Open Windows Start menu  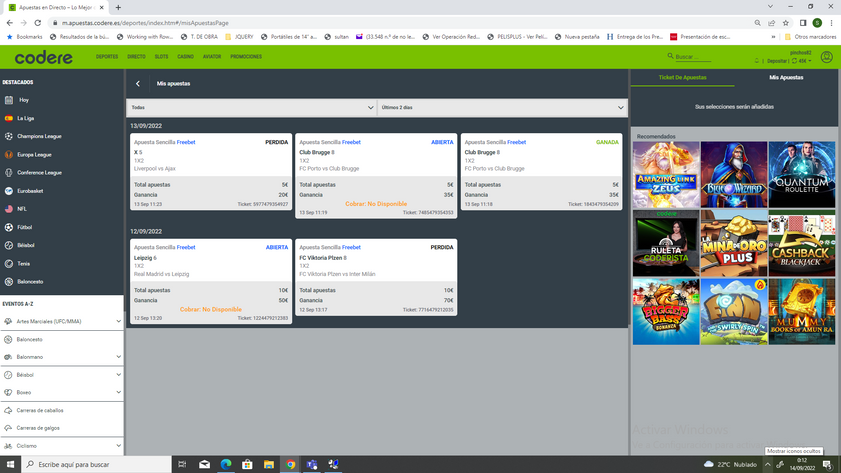click(10, 464)
